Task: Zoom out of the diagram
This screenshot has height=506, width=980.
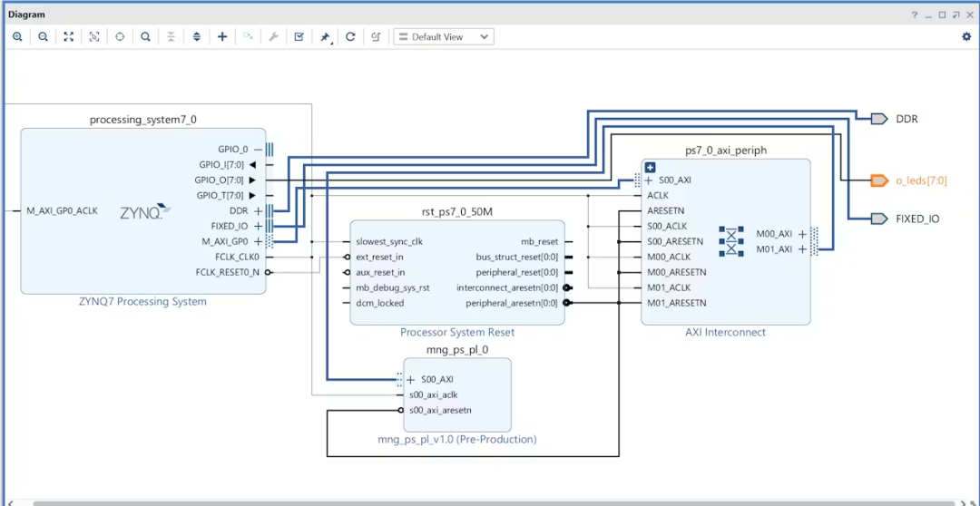Action: (x=44, y=37)
